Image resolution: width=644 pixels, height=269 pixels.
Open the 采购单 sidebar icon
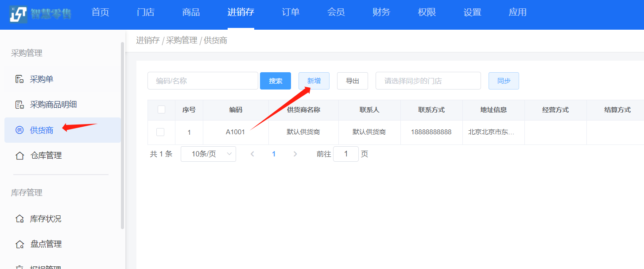click(x=19, y=79)
